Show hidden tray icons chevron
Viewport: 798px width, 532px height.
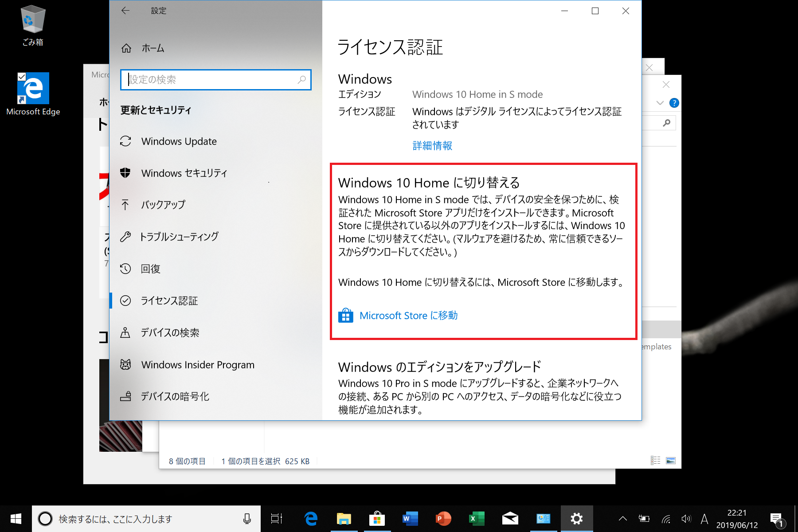pyautogui.click(x=623, y=519)
